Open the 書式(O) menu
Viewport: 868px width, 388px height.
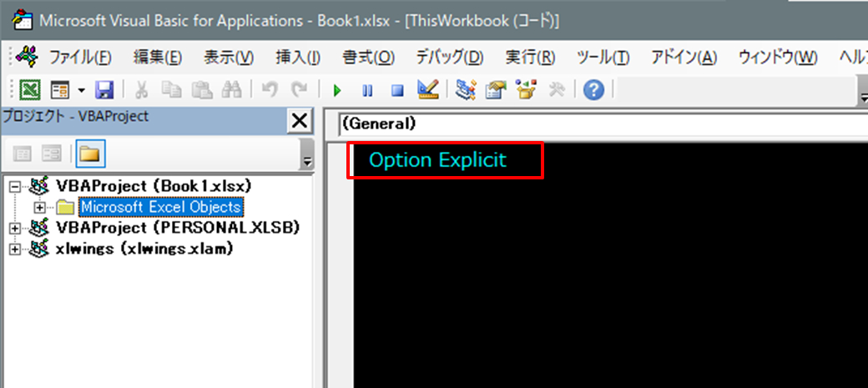point(368,57)
